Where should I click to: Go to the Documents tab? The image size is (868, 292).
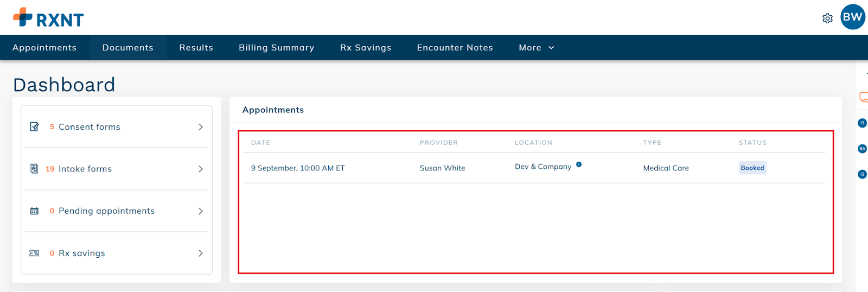click(127, 48)
